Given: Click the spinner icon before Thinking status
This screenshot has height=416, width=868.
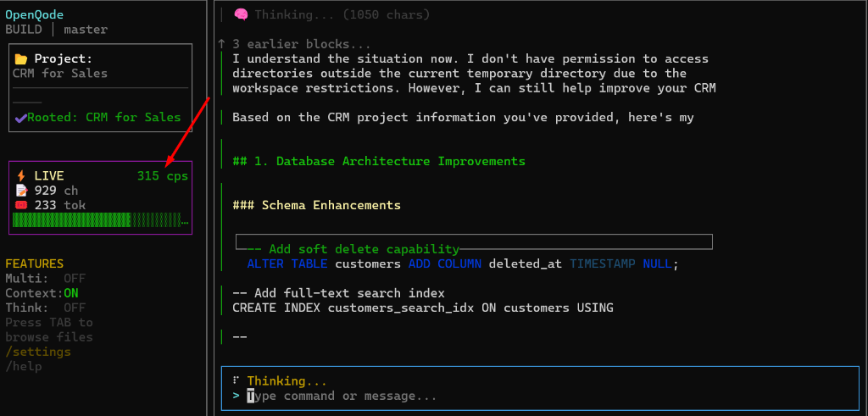Looking at the screenshot, I should (x=236, y=381).
